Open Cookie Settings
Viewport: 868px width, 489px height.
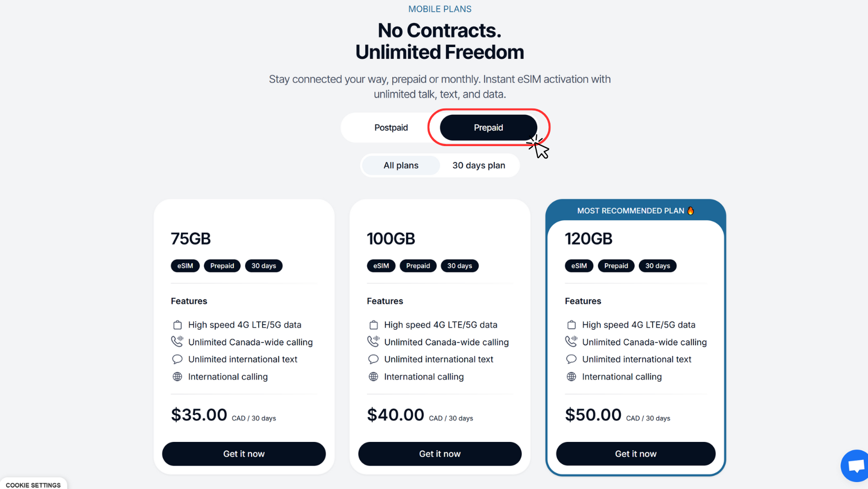33,485
